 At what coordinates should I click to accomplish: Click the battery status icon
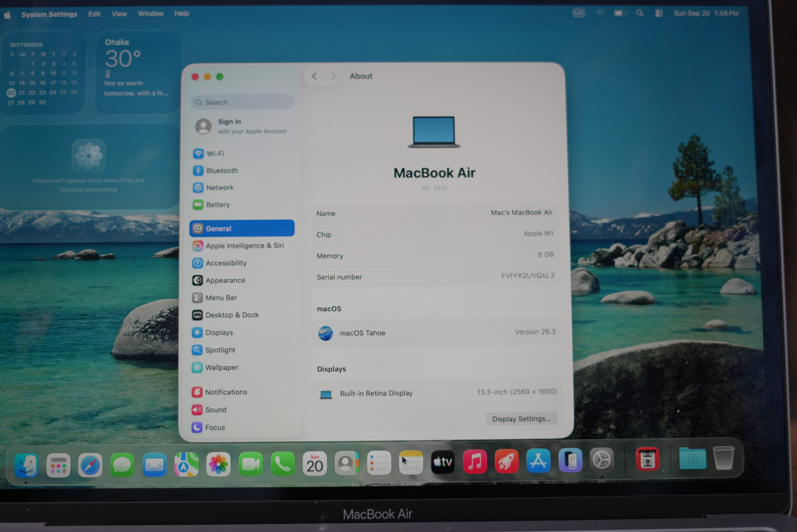620,13
